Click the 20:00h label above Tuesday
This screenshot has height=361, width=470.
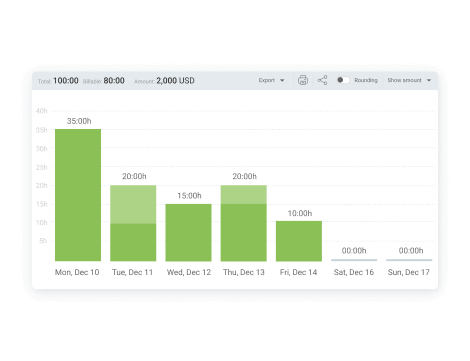click(134, 176)
